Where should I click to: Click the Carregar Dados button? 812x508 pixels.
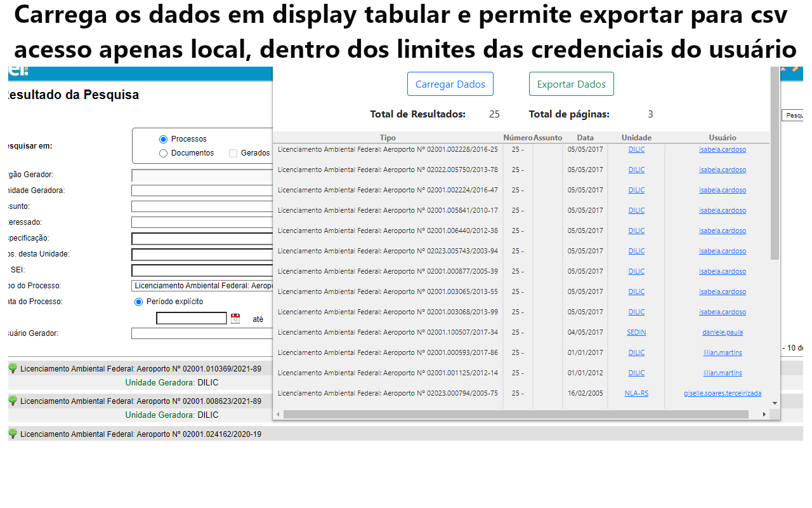click(x=450, y=84)
